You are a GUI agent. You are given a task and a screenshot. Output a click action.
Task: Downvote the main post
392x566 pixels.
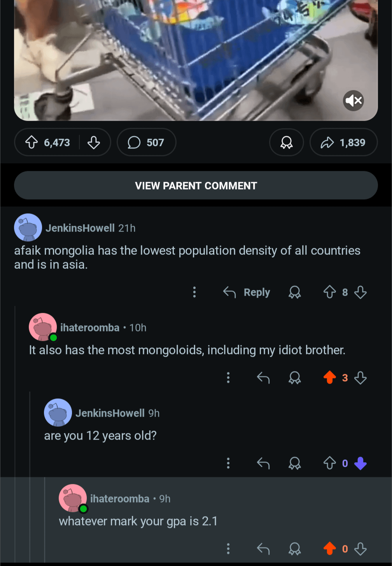pyautogui.click(x=94, y=142)
